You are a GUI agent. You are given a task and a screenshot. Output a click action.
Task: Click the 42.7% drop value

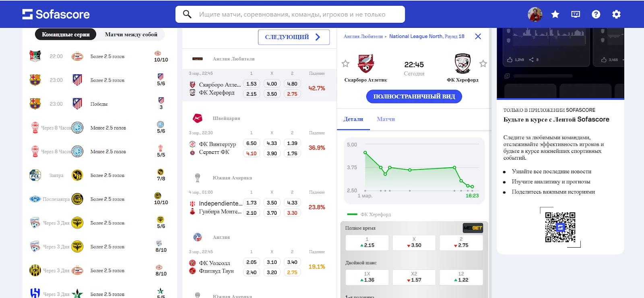317,88
